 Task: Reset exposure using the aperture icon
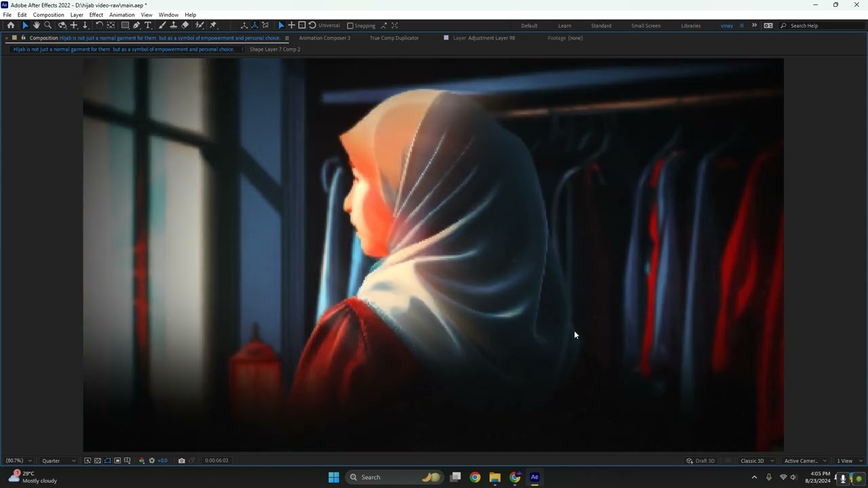tap(152, 461)
